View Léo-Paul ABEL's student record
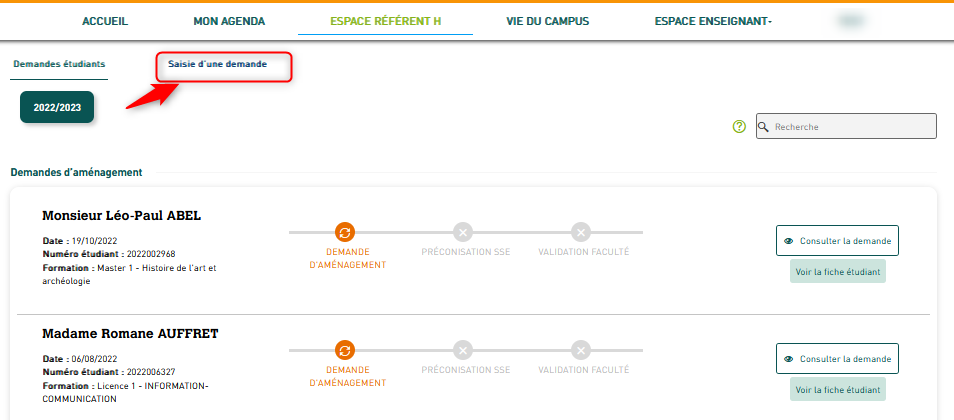 pos(837,272)
